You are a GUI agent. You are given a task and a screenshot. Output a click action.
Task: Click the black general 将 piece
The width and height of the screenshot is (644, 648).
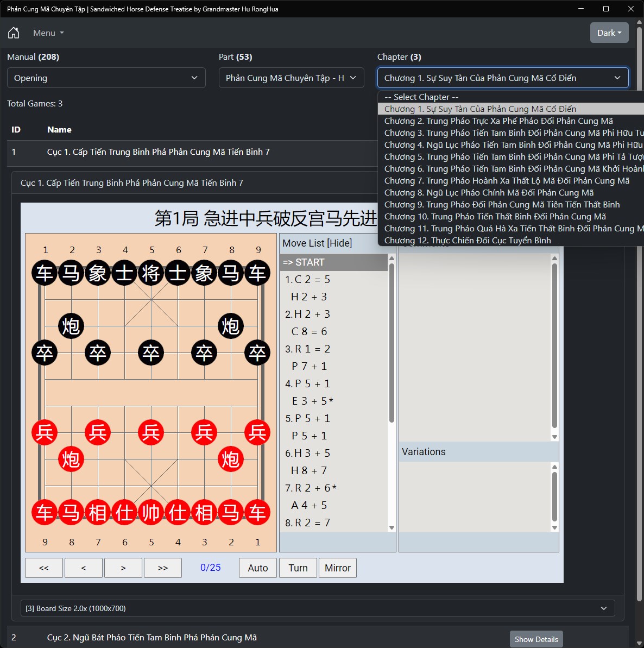(x=151, y=273)
